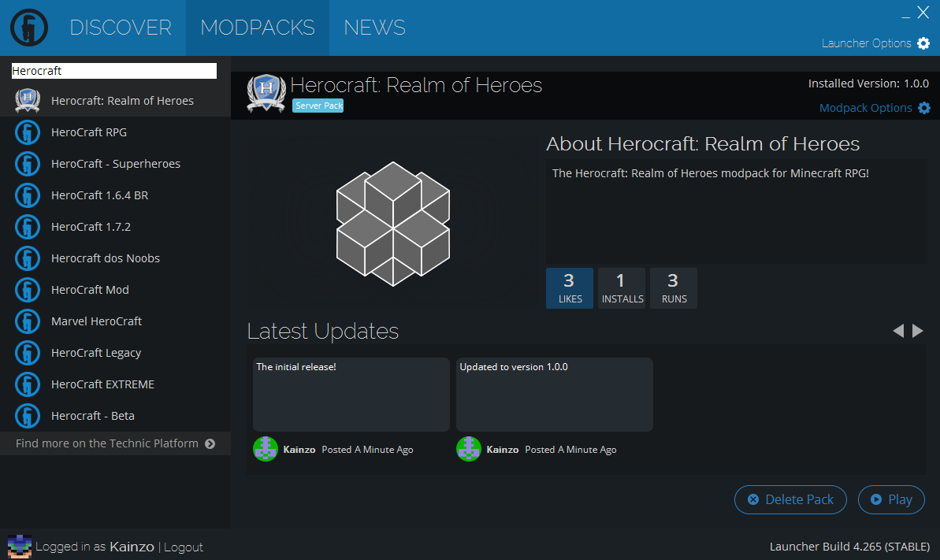Switch to the Discover tab
Image resolution: width=940 pixels, height=560 pixels.
(x=121, y=28)
